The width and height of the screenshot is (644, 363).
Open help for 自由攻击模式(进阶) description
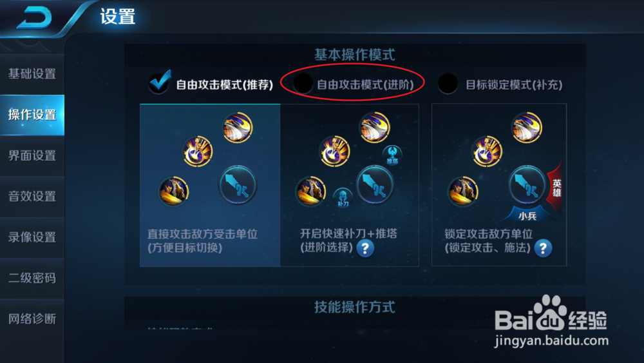click(365, 248)
